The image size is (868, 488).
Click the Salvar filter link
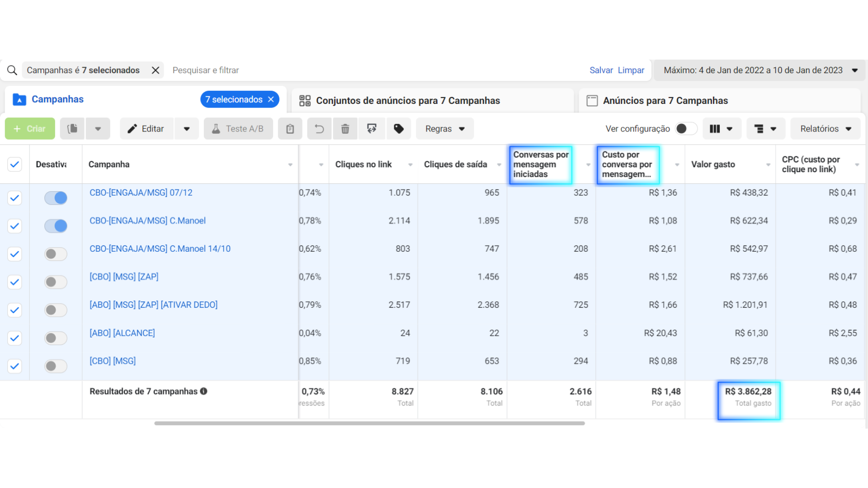pos(601,70)
